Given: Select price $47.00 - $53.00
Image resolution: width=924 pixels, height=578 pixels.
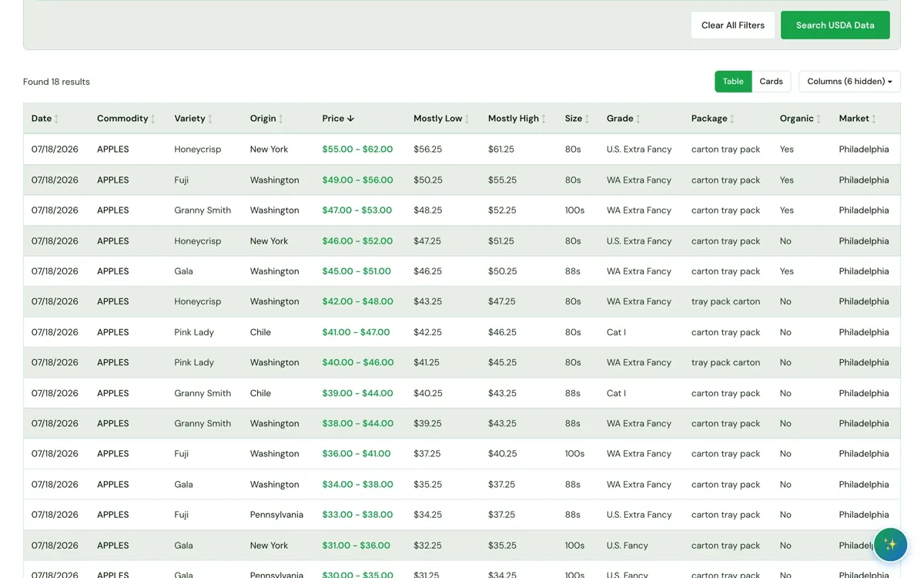Looking at the screenshot, I should point(357,210).
